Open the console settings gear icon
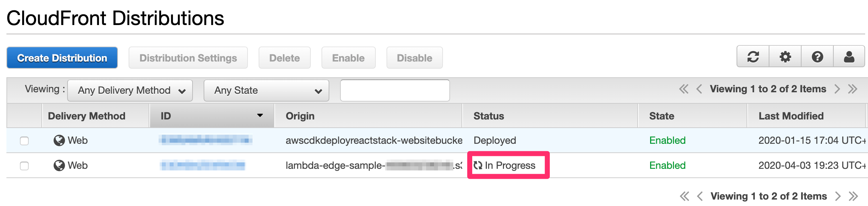The height and width of the screenshot is (206, 868). (x=785, y=57)
